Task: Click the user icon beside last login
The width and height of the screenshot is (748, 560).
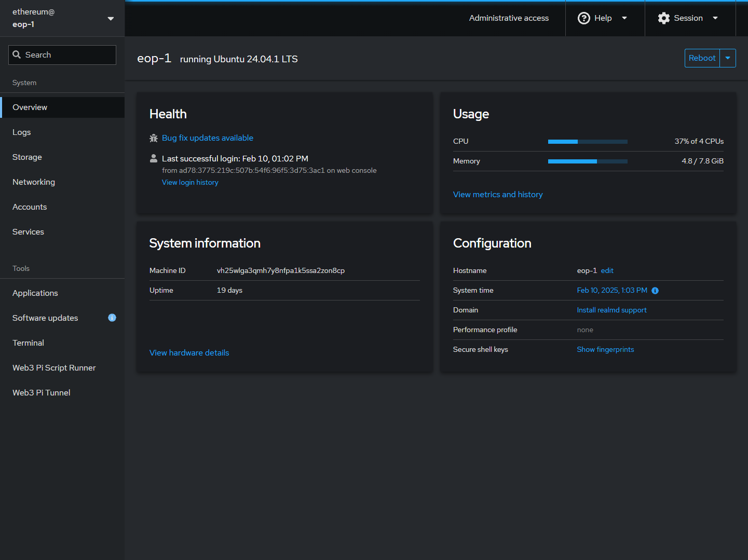Action: click(154, 158)
